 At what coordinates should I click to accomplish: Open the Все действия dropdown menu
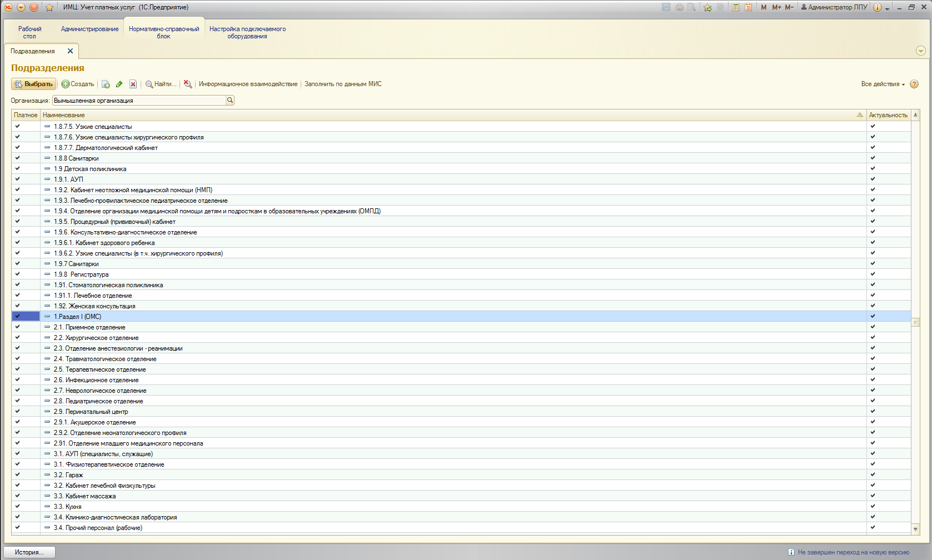pos(883,84)
